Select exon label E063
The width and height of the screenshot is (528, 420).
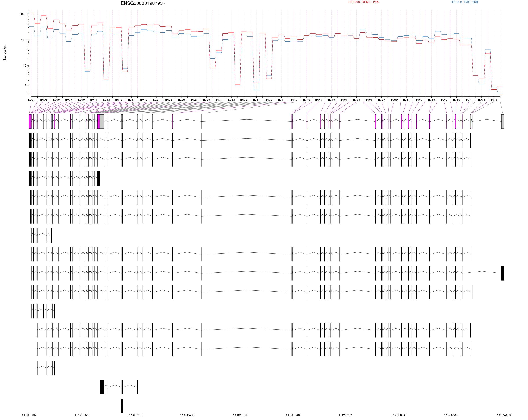click(x=419, y=100)
